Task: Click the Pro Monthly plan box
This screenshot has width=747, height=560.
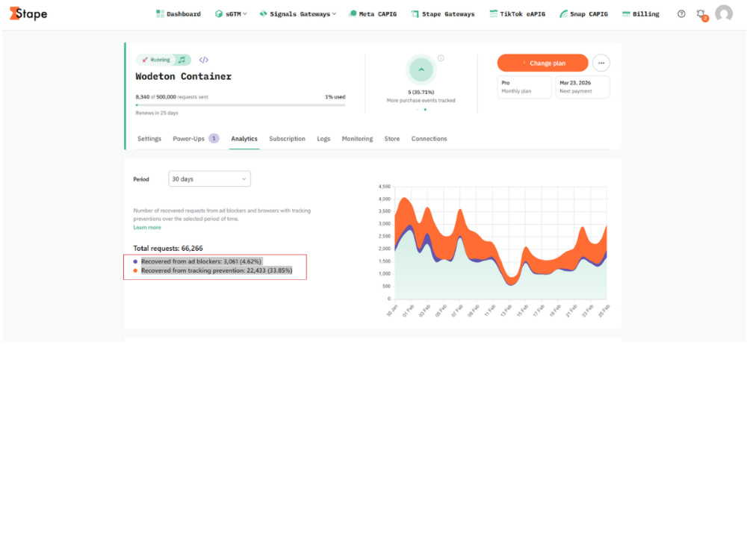Action: click(x=524, y=87)
